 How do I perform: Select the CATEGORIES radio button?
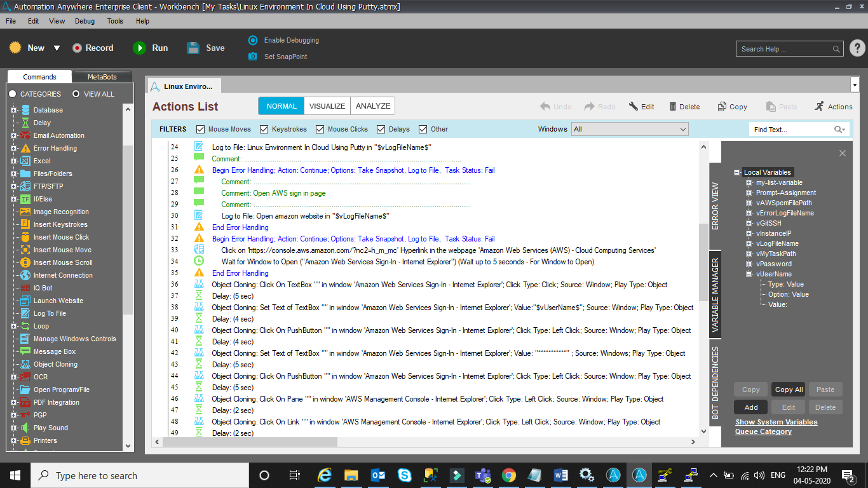pyautogui.click(x=12, y=94)
